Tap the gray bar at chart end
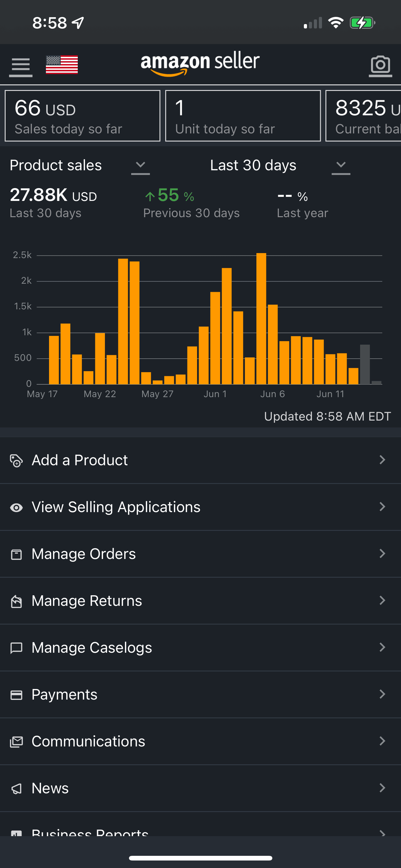 (365, 365)
